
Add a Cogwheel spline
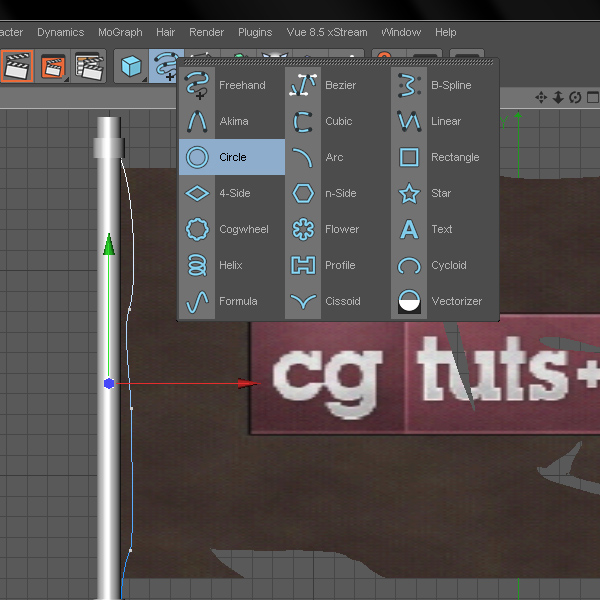point(232,229)
